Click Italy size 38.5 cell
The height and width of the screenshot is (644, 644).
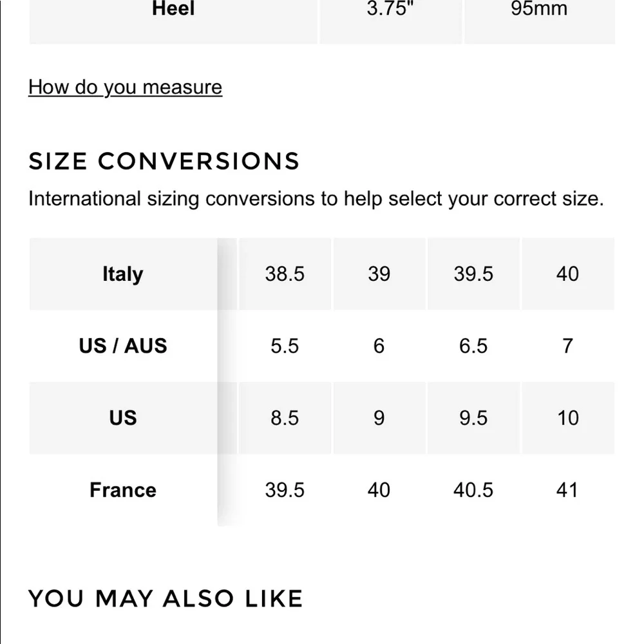[x=285, y=274]
